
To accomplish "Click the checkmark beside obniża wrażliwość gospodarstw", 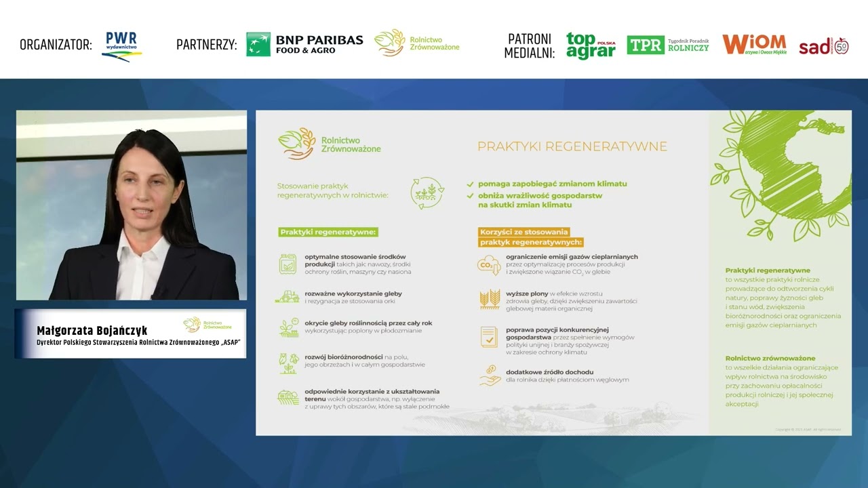I will [470, 196].
